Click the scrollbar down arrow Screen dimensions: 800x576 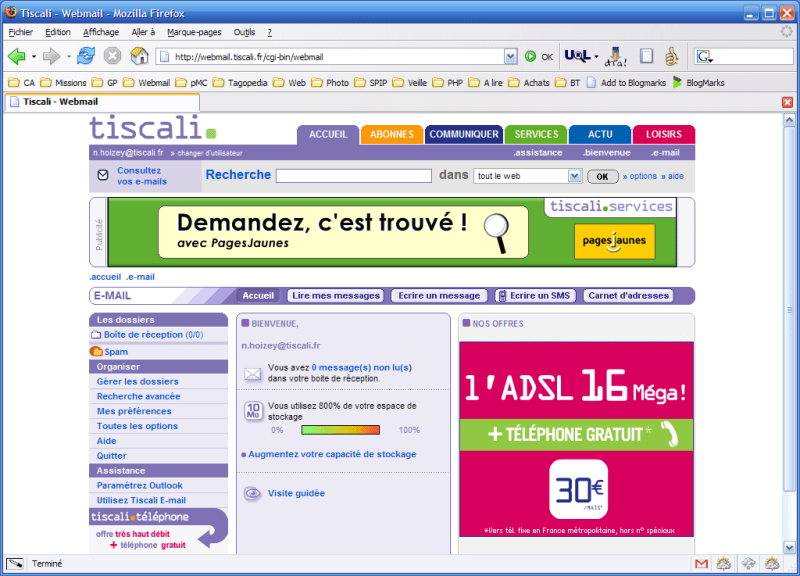[789, 548]
